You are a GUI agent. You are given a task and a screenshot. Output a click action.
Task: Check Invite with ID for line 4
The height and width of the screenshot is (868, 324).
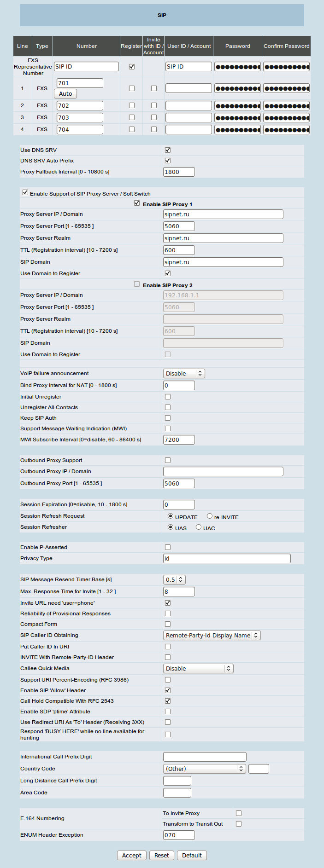pos(154,129)
